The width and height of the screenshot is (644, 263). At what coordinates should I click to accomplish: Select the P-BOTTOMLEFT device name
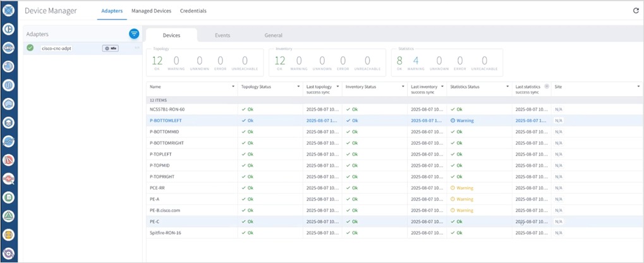click(x=166, y=121)
